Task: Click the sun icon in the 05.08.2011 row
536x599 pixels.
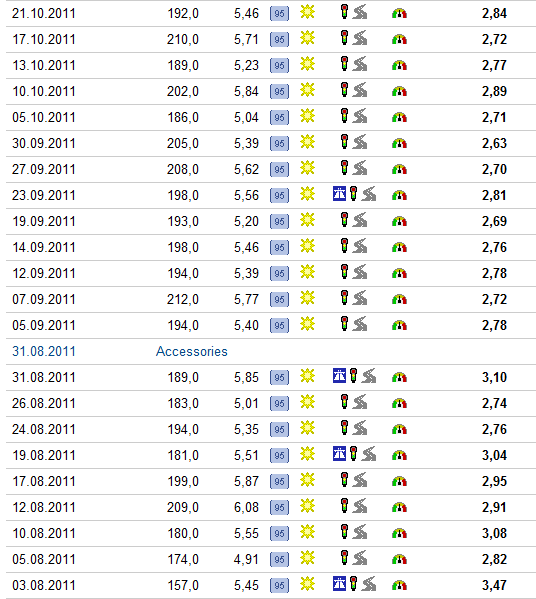Action: [307, 558]
